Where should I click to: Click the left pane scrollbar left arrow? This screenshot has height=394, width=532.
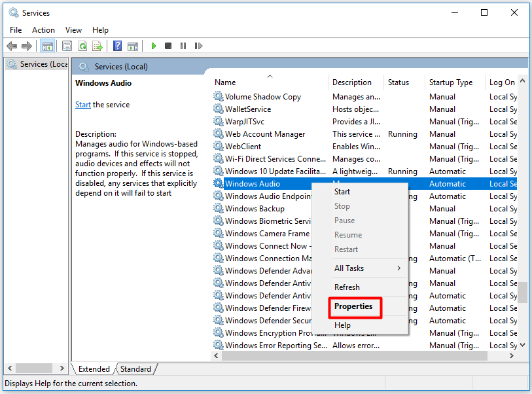tap(10, 368)
